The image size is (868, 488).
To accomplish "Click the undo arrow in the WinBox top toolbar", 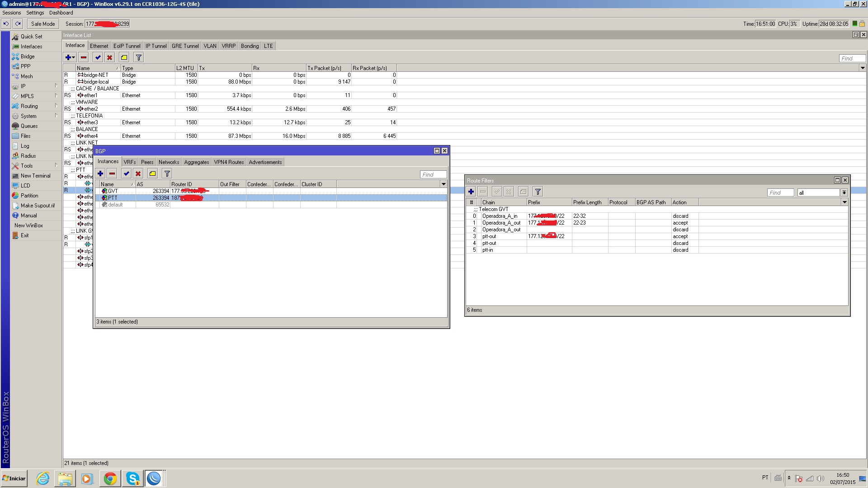I will [x=6, y=24].
